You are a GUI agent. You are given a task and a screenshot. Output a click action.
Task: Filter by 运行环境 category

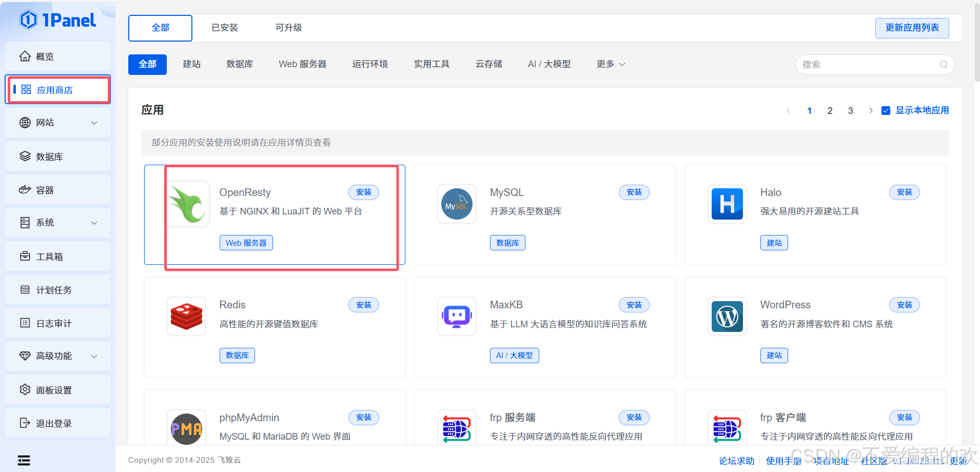tap(370, 64)
